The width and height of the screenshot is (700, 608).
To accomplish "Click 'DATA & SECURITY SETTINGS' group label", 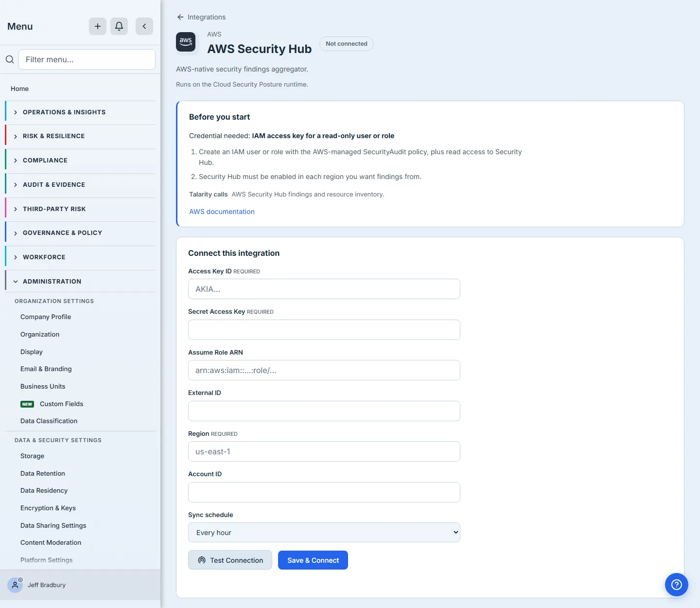I will click(58, 440).
